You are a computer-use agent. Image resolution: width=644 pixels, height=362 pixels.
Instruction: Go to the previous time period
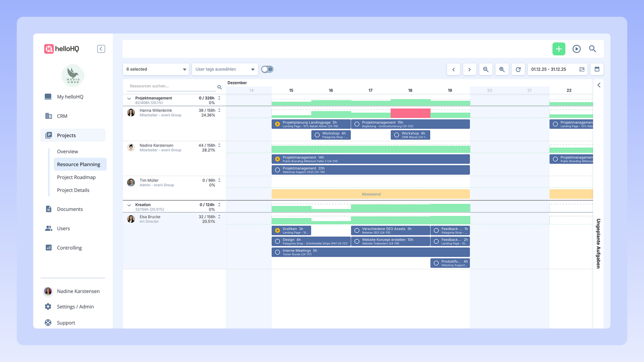pyautogui.click(x=453, y=69)
